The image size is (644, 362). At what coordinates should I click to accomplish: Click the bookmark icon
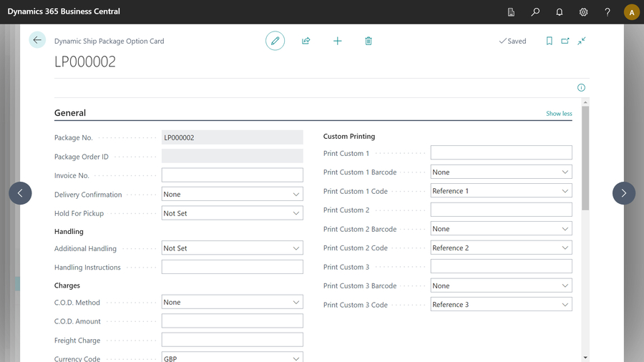tap(550, 41)
